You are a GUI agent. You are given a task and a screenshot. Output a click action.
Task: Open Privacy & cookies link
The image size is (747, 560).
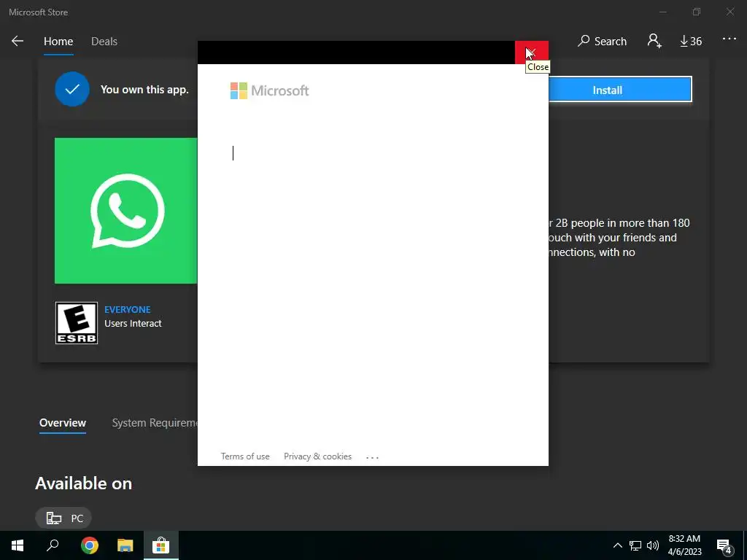pos(318,456)
